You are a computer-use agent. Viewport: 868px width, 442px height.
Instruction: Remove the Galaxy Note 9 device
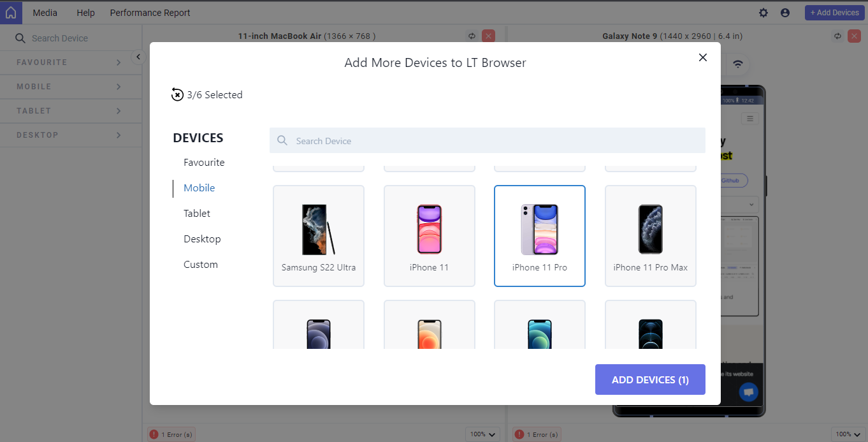pyautogui.click(x=855, y=36)
